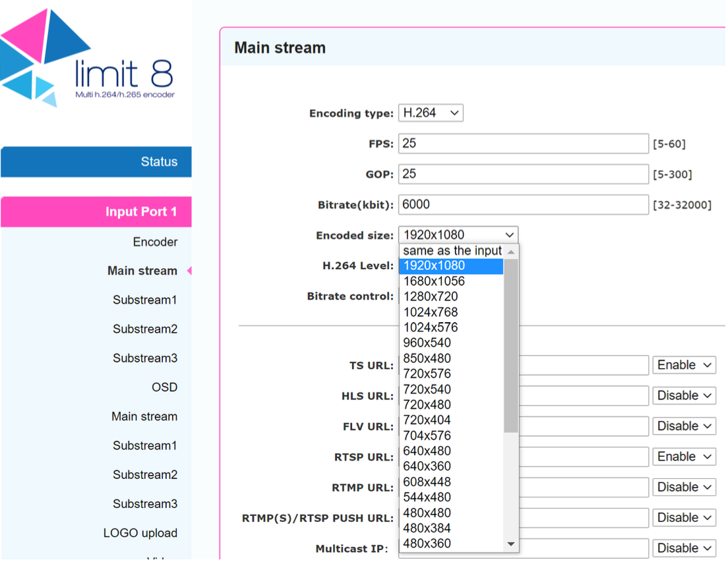Go to the Encoder sidebar link
The height and width of the screenshot is (564, 728).
[x=155, y=242]
